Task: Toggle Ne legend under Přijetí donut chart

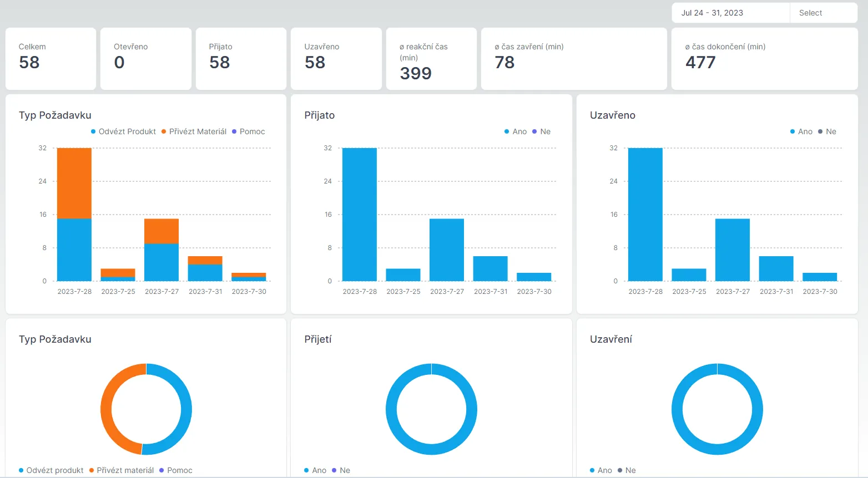Action: coord(341,470)
